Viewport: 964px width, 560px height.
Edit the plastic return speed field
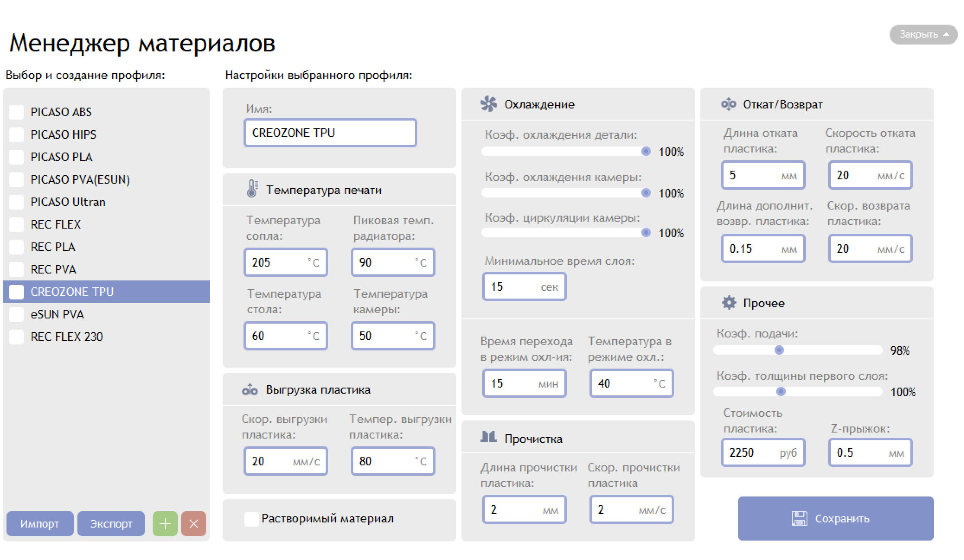[x=870, y=248]
